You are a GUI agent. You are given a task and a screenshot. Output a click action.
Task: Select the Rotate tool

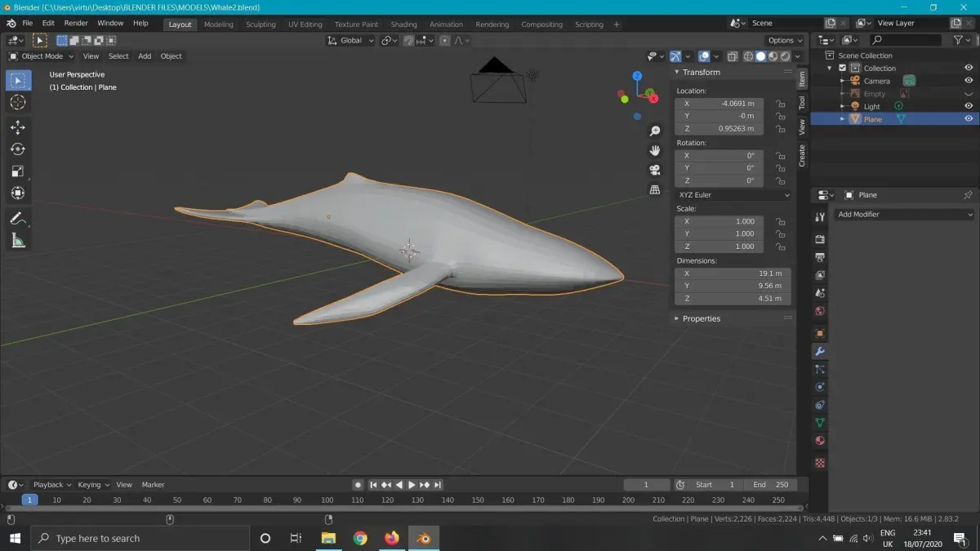(x=18, y=149)
